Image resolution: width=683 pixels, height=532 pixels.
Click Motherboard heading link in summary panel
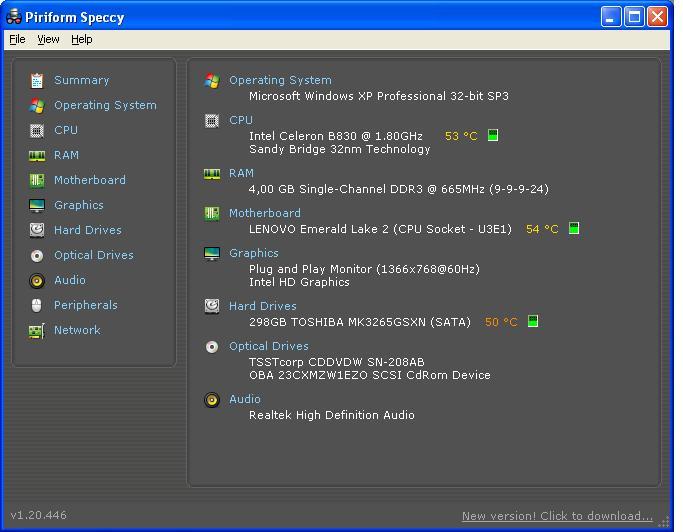pyautogui.click(x=265, y=213)
